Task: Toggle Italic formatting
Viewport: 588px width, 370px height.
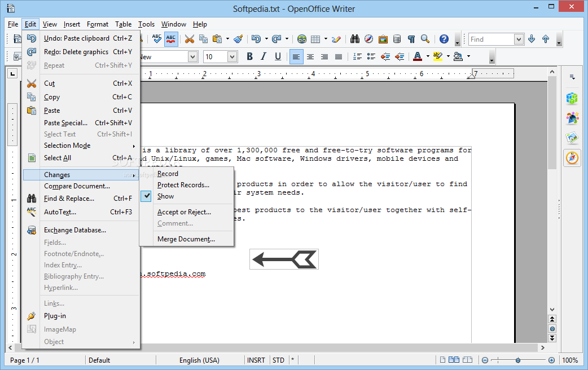Action: tap(264, 56)
